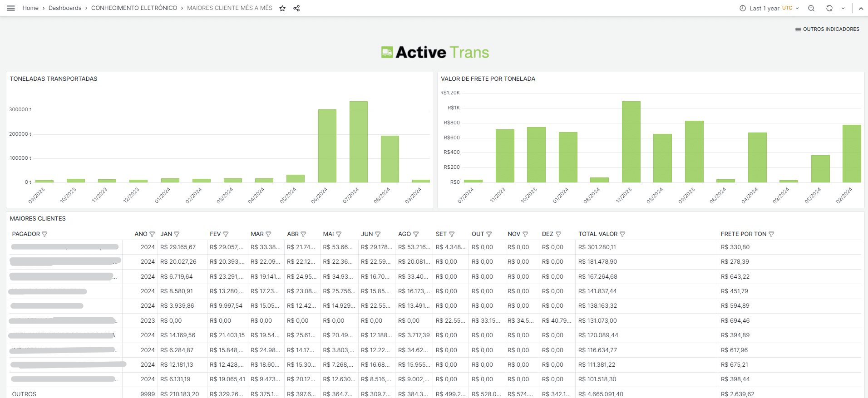Image resolution: width=868 pixels, height=398 pixels.
Task: Click the OUTROS row label
Action: click(x=24, y=394)
